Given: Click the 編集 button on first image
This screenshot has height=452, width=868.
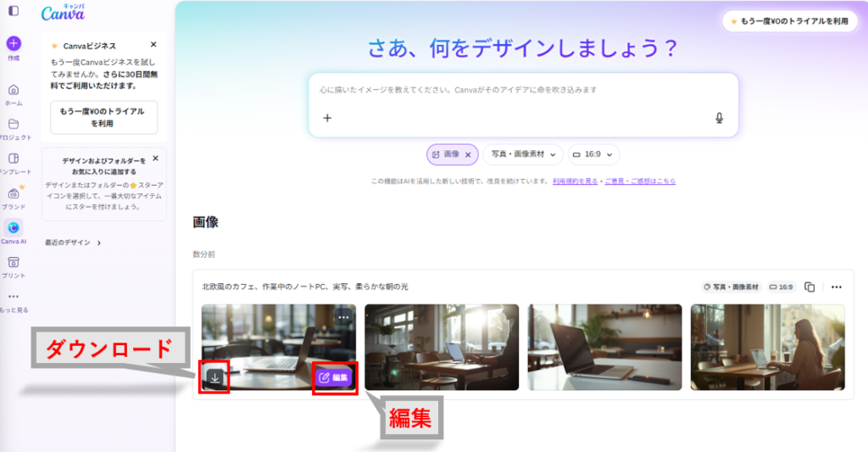Looking at the screenshot, I should coord(333,377).
